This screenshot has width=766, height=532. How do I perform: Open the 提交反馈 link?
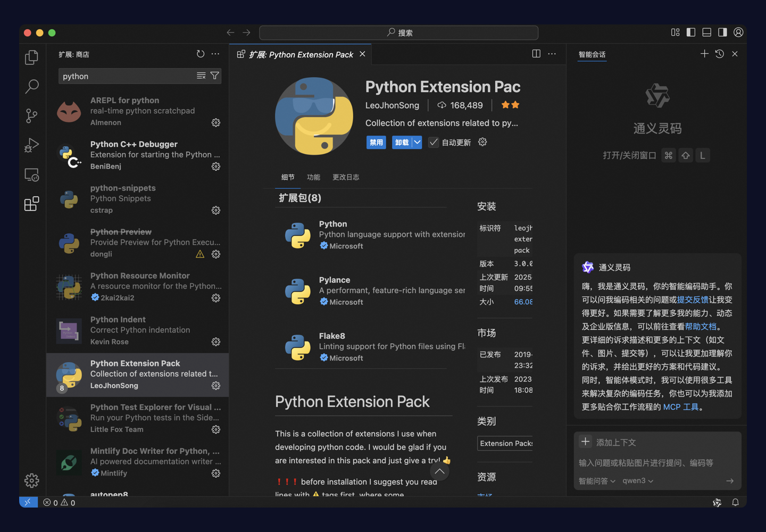pyautogui.click(x=693, y=300)
